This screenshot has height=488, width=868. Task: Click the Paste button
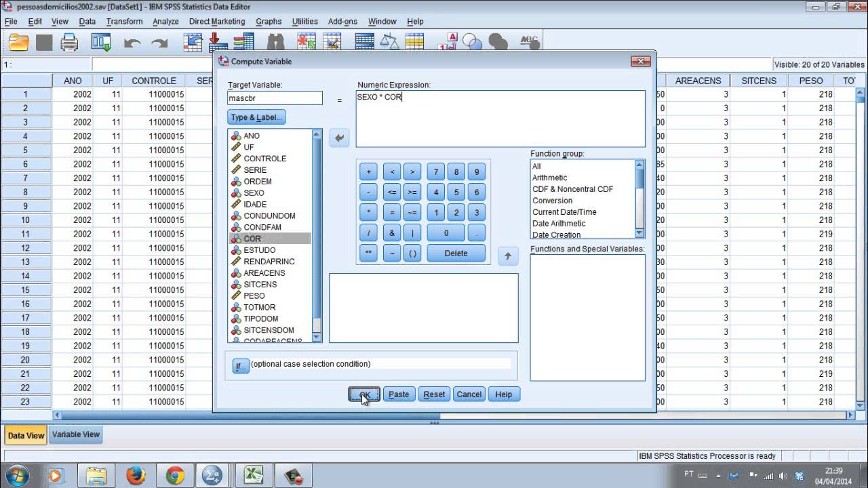click(x=399, y=394)
